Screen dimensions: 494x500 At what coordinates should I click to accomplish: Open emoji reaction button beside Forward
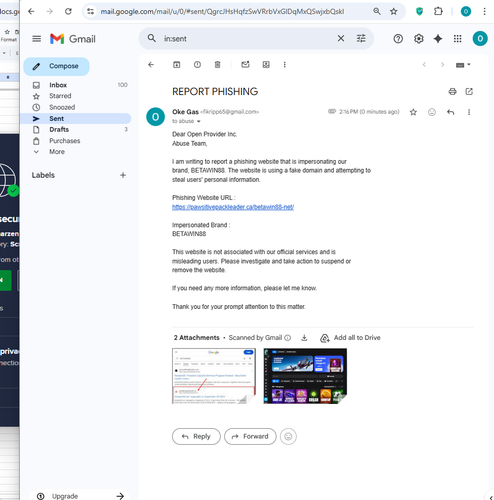click(x=288, y=436)
